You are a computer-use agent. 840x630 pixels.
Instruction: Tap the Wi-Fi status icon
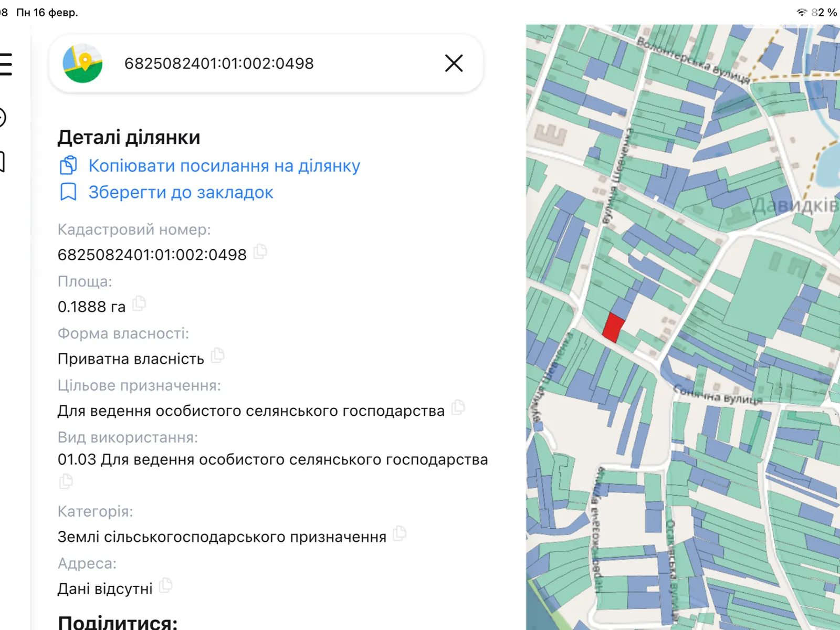coord(801,12)
